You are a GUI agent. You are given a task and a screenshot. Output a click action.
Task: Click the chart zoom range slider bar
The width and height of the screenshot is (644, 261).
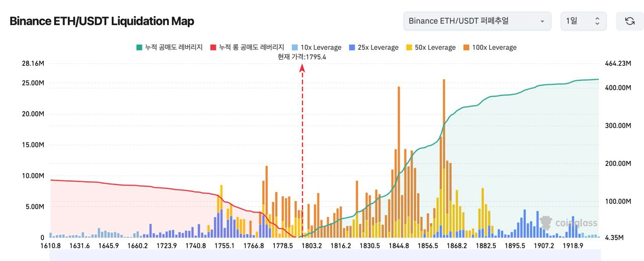[325, 255]
